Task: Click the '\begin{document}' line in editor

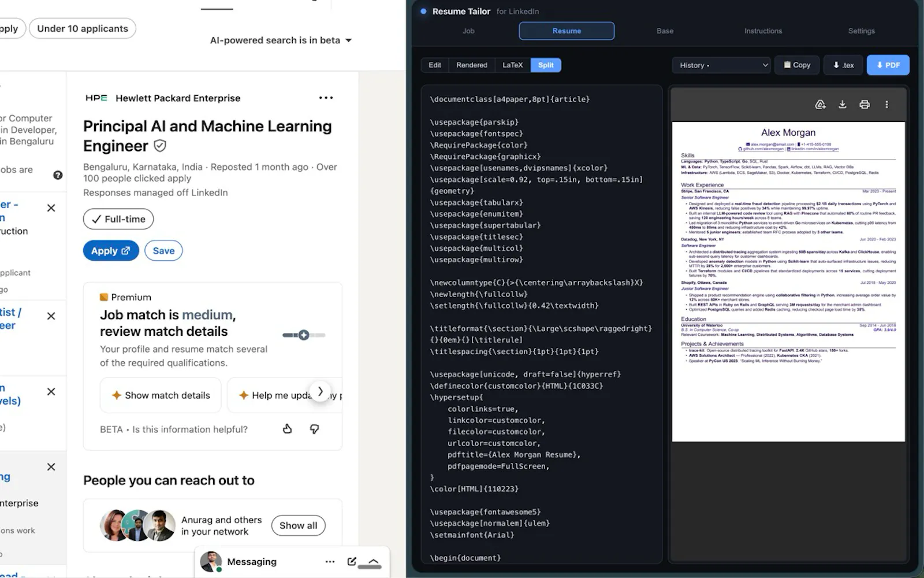Action: [x=465, y=558]
